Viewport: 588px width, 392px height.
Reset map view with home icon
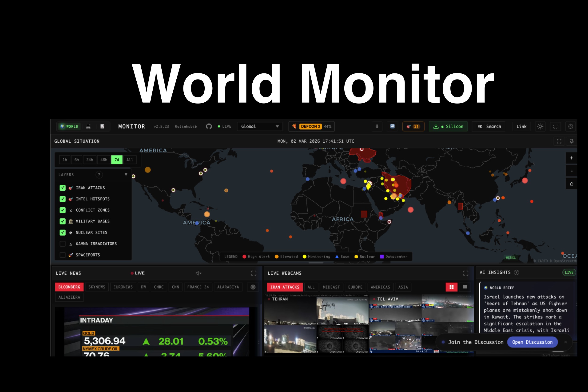571,184
